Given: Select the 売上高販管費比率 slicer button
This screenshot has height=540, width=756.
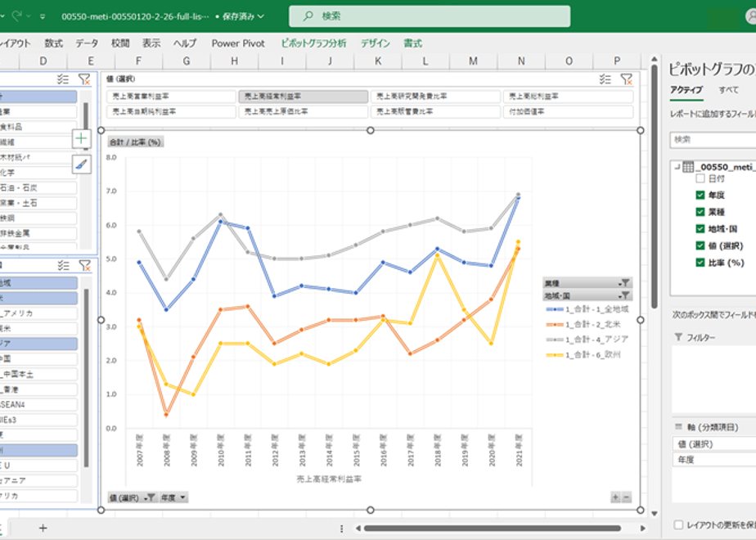Looking at the screenshot, I should (435, 112).
